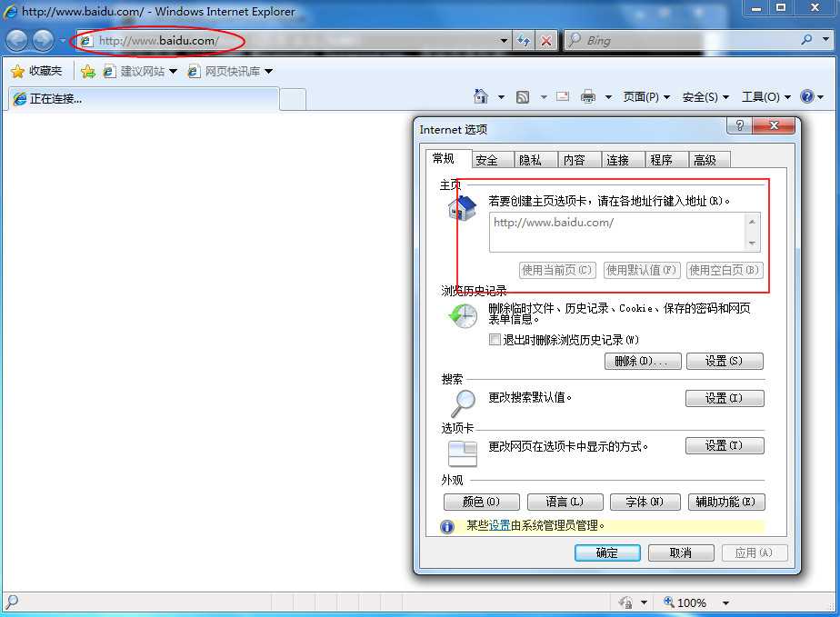This screenshot has height=617, width=840.
Task: Open the zoom level dropdown arrow
Action: pyautogui.click(x=725, y=602)
